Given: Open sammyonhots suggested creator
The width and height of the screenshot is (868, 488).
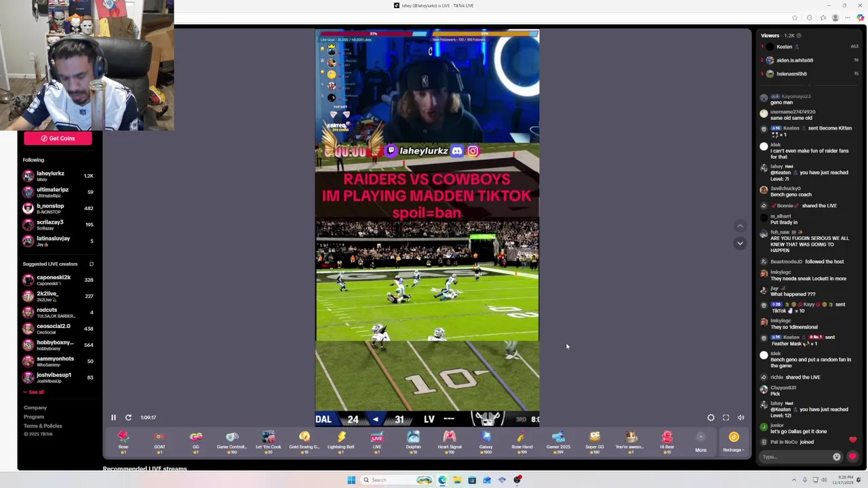Looking at the screenshot, I should click(x=58, y=361).
